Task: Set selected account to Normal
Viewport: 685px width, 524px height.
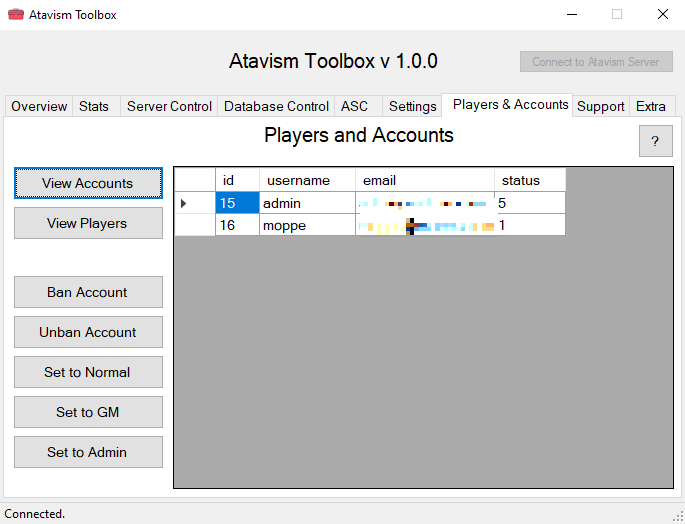Action: [x=88, y=372]
